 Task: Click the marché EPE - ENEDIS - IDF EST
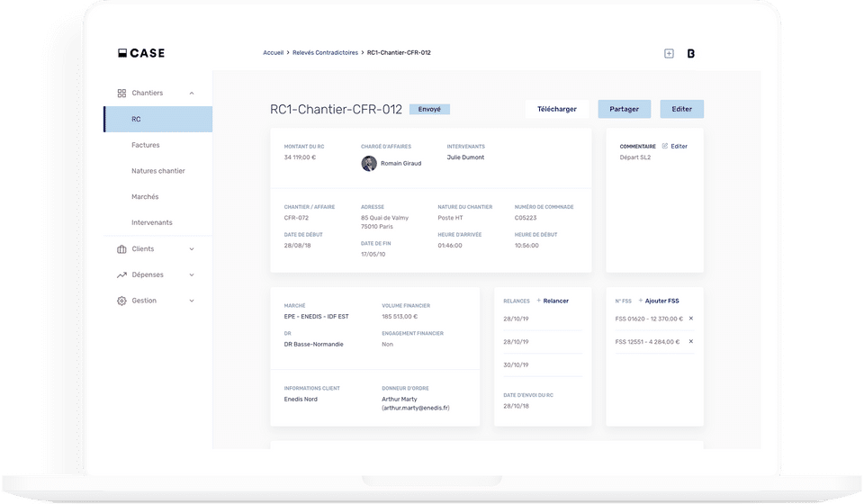pos(316,317)
